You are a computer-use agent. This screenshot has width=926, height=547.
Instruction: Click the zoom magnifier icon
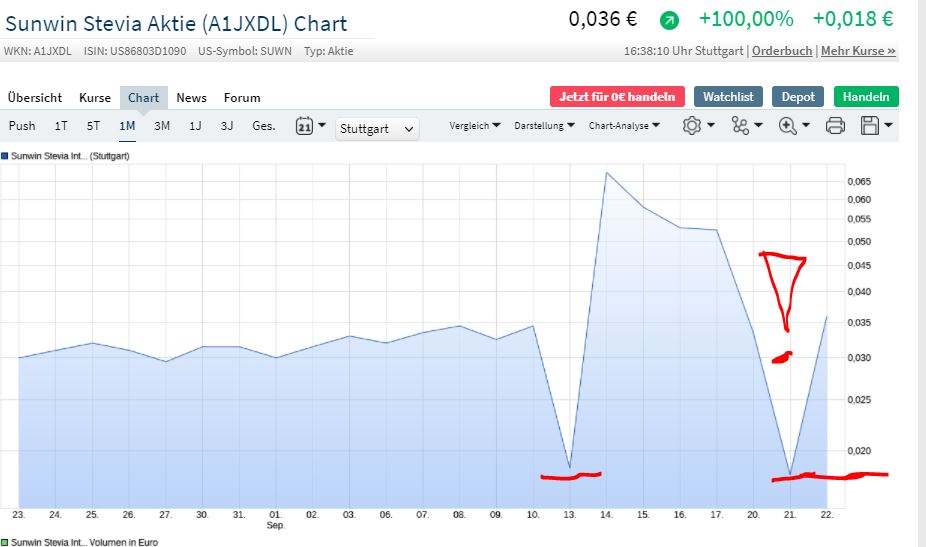point(793,125)
